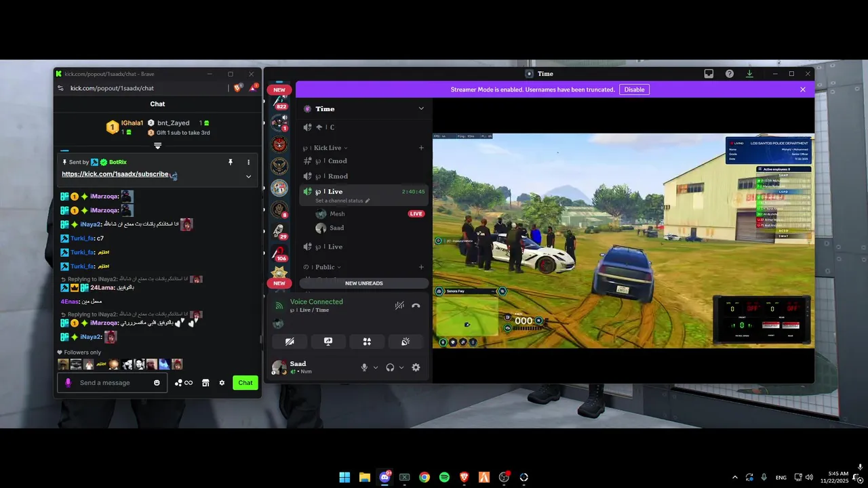Viewport: 868px width, 488px height.
Task: Open the Kick shop store icon
Action: [x=205, y=383]
